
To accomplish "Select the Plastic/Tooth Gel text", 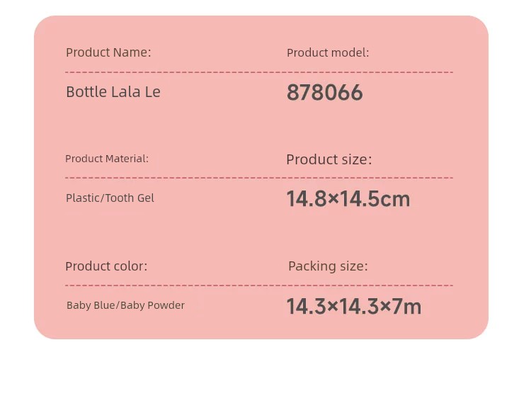I will pos(110,198).
